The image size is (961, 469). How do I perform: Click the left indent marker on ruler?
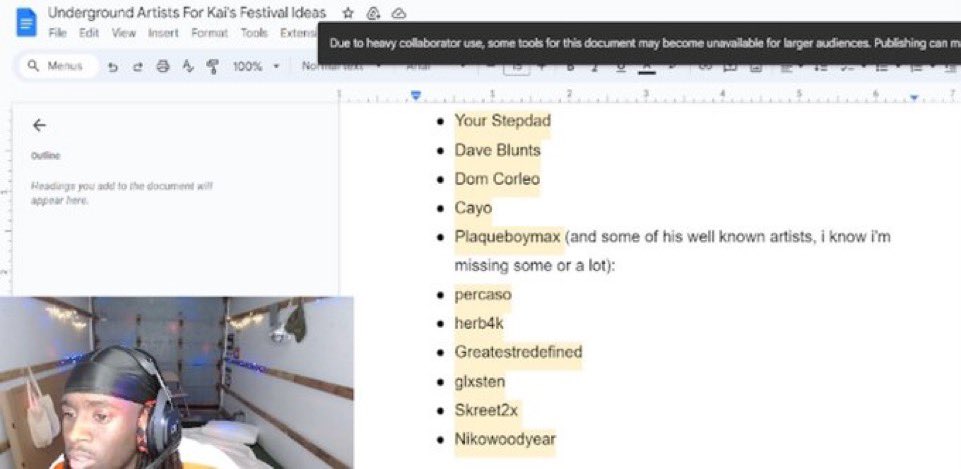(x=416, y=95)
